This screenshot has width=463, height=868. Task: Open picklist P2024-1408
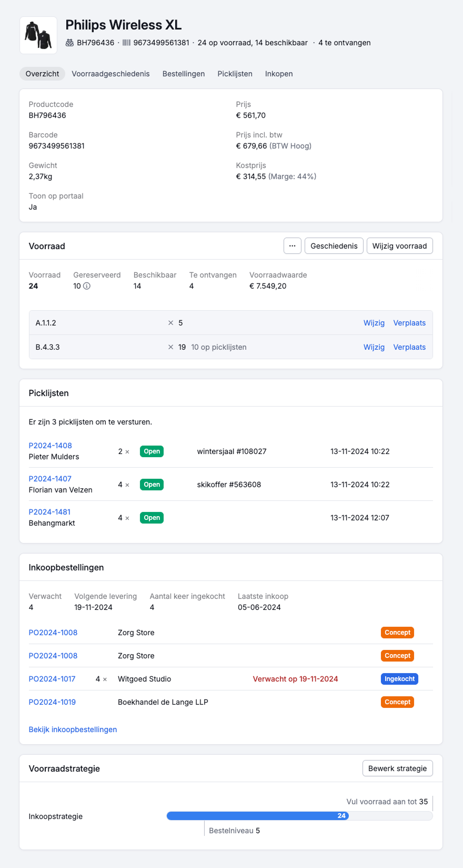click(51, 446)
